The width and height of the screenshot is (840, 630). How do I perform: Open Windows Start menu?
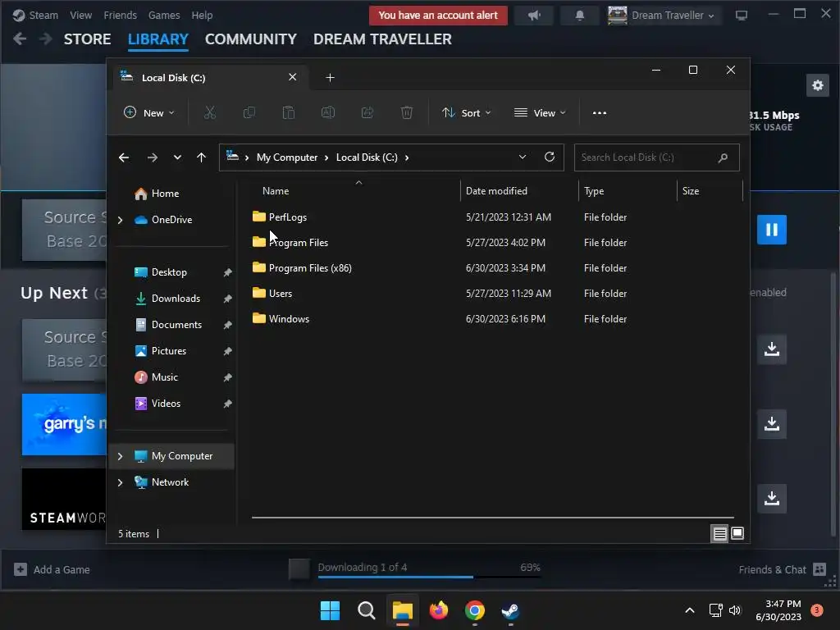(330, 610)
